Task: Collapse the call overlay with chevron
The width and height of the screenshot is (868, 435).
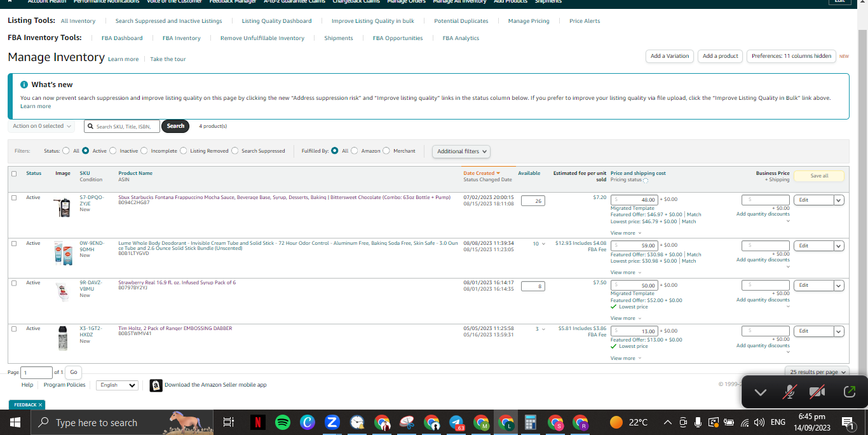Action: [760, 392]
